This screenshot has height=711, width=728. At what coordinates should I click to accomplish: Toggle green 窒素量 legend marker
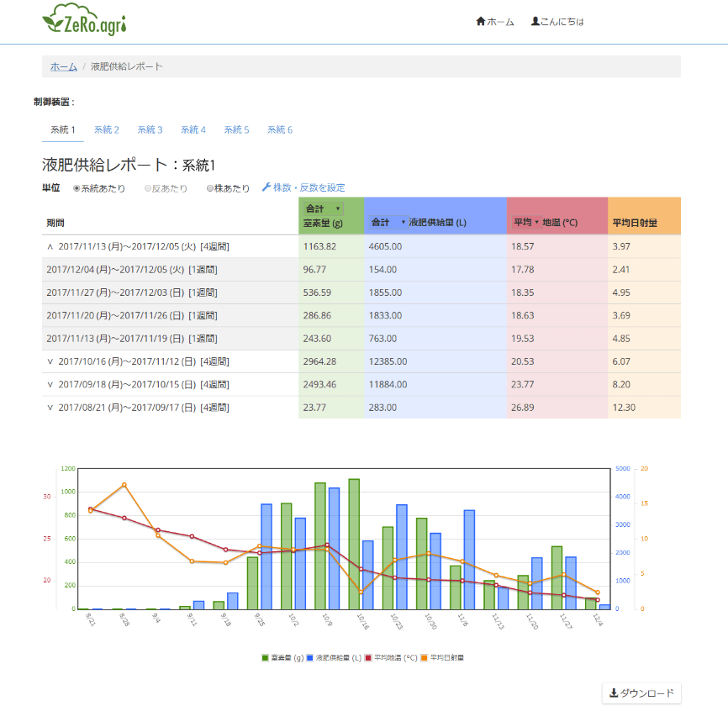[266, 658]
